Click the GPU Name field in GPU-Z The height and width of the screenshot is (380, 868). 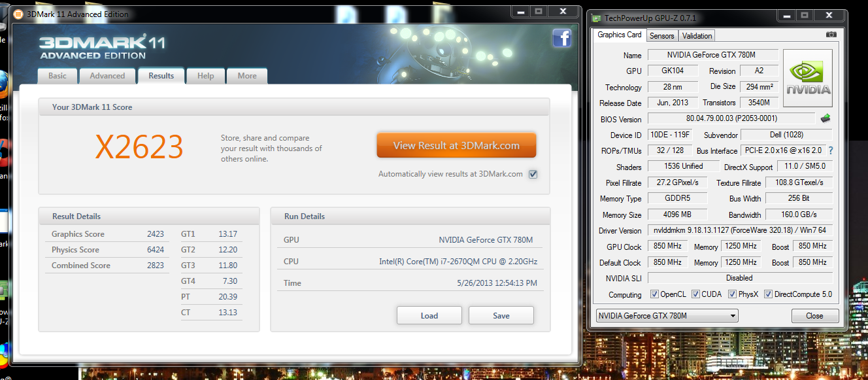pos(713,55)
